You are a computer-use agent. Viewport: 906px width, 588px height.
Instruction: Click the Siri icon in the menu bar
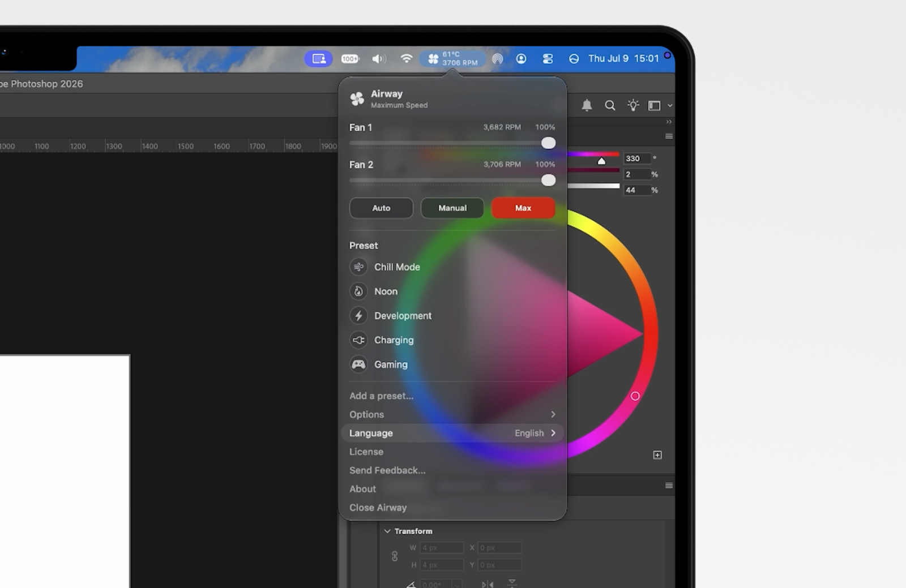(574, 59)
